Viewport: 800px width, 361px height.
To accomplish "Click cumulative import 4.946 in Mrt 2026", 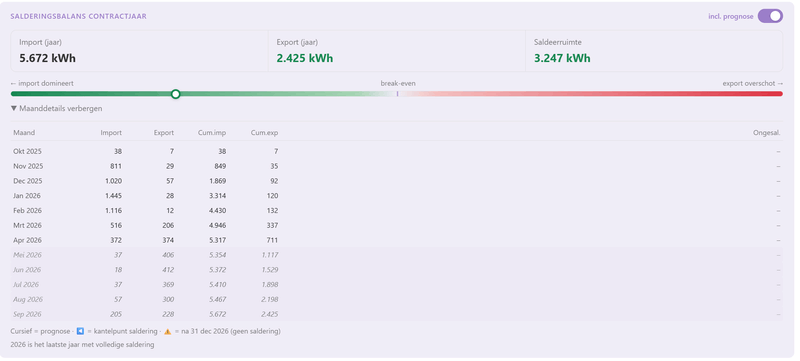I will tap(217, 225).
